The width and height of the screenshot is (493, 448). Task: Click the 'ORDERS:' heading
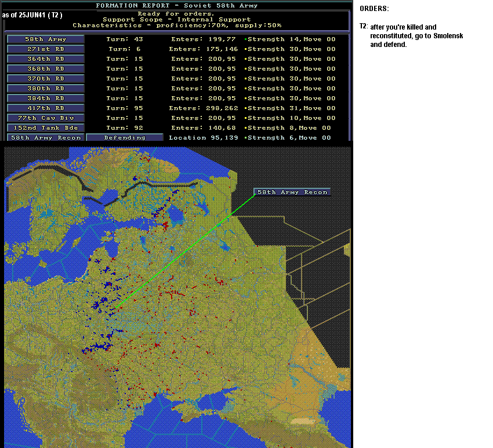coord(374,9)
